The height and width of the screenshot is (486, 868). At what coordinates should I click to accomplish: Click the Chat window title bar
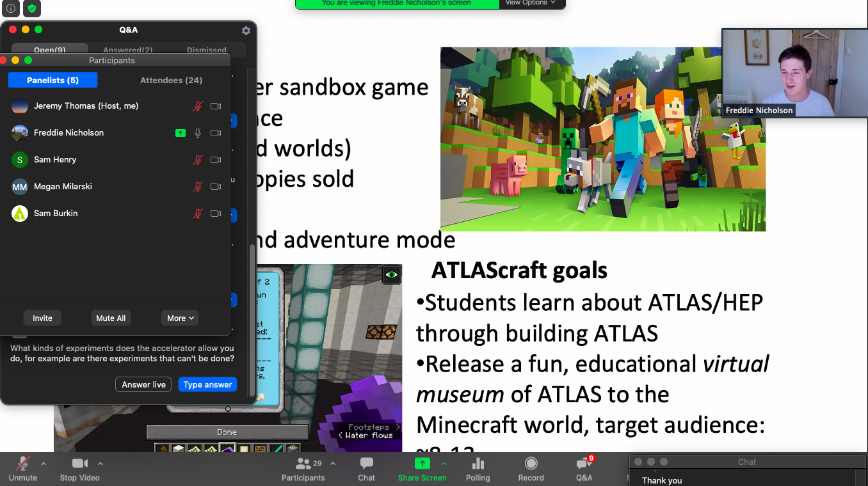click(747, 462)
